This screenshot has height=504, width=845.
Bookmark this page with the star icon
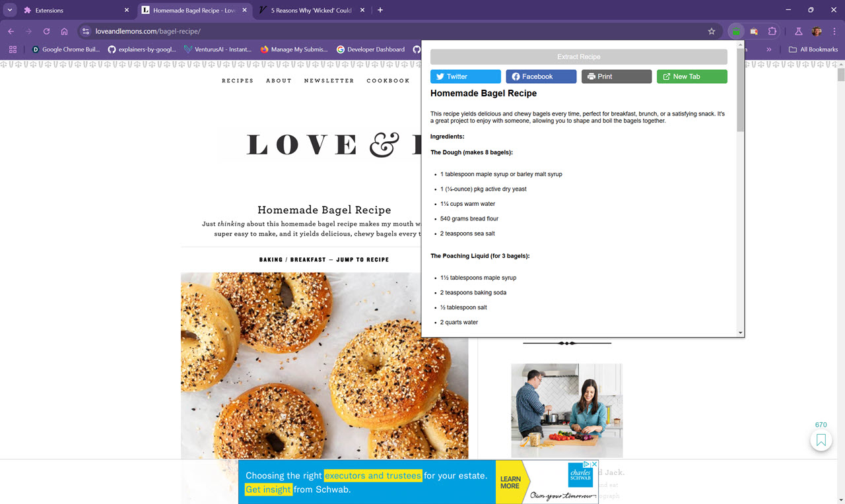click(x=712, y=31)
